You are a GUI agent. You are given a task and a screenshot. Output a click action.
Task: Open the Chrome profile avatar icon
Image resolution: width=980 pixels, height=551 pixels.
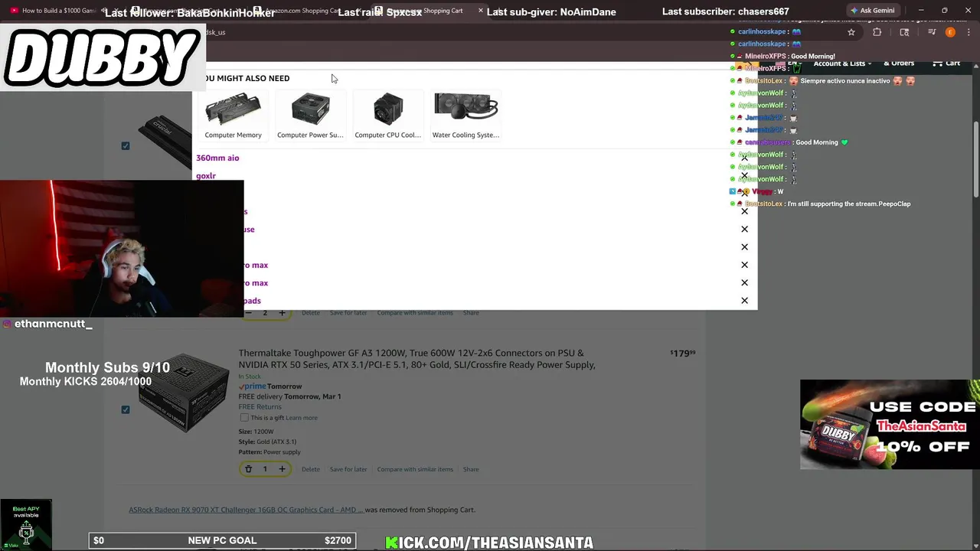950,32
